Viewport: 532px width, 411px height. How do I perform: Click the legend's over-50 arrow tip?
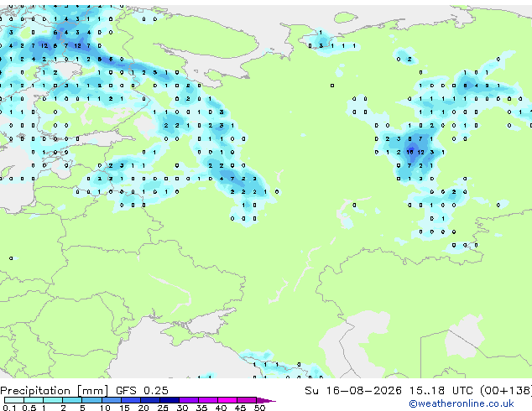click(266, 401)
